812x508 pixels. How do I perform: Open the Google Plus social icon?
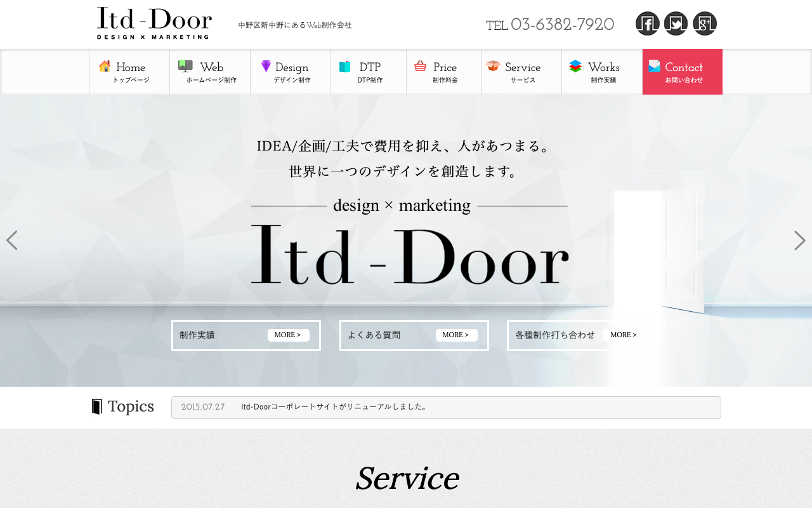coord(704,23)
